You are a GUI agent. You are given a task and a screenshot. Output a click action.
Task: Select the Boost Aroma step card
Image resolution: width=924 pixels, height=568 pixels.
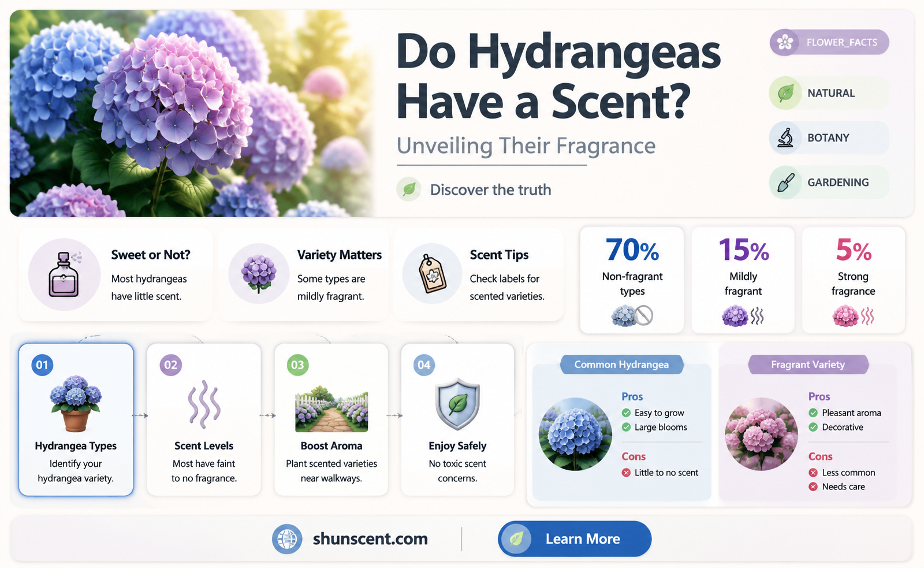pyautogui.click(x=331, y=419)
